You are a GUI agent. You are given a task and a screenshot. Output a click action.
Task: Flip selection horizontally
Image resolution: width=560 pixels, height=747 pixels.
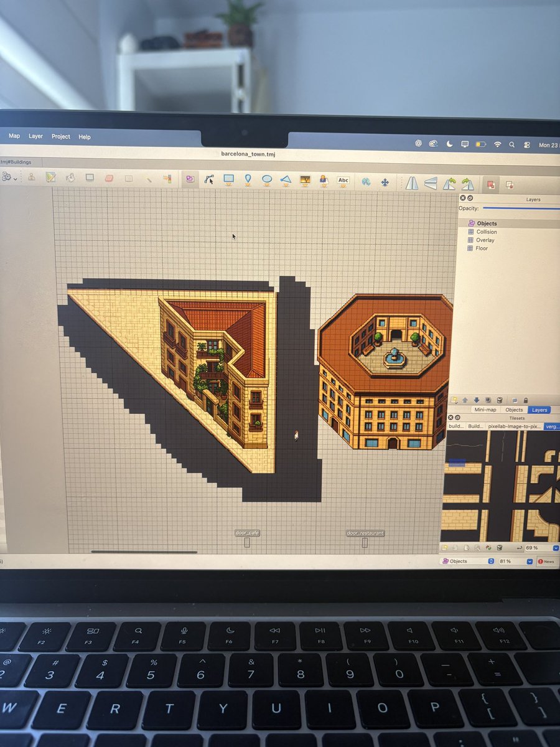(412, 183)
